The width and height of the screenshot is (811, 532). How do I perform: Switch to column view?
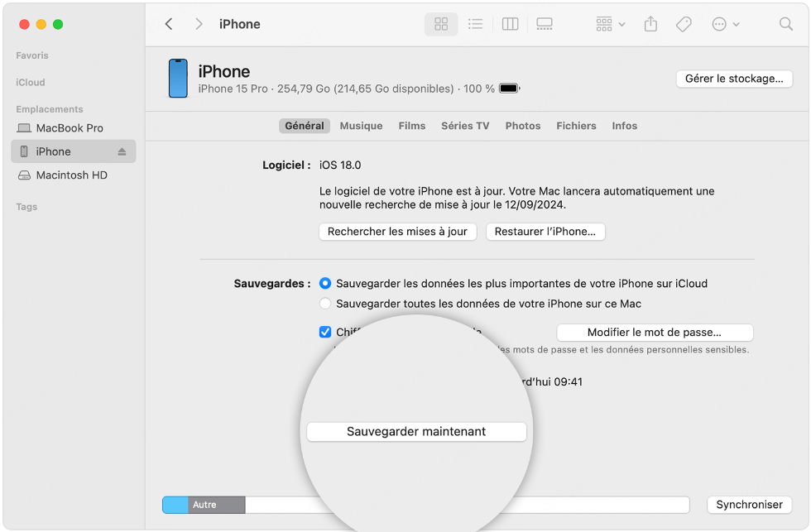tap(510, 24)
